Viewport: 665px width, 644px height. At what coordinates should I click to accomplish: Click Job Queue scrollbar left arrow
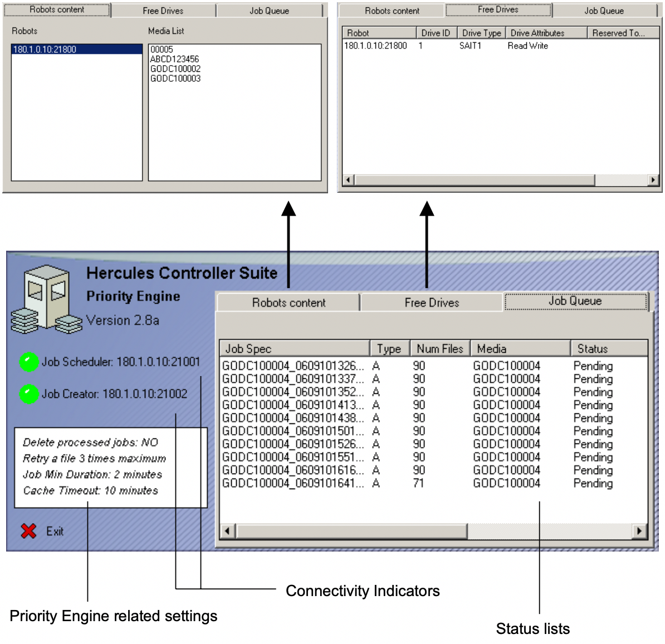point(227,531)
